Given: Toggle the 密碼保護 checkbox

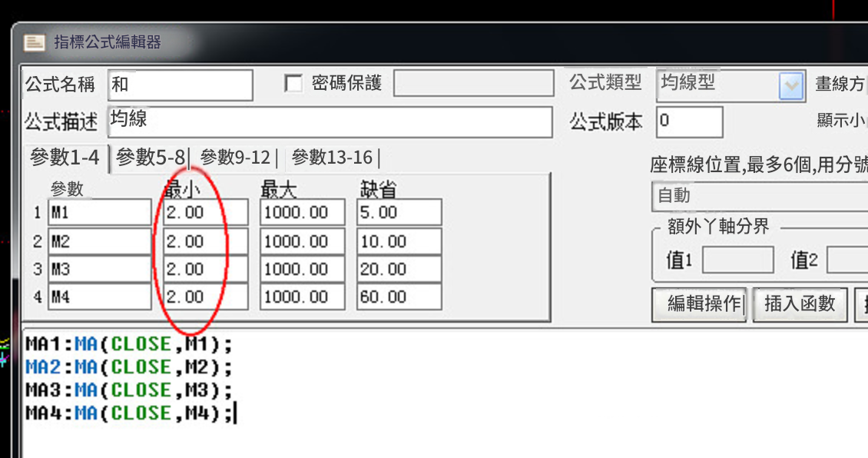Looking at the screenshot, I should [293, 84].
